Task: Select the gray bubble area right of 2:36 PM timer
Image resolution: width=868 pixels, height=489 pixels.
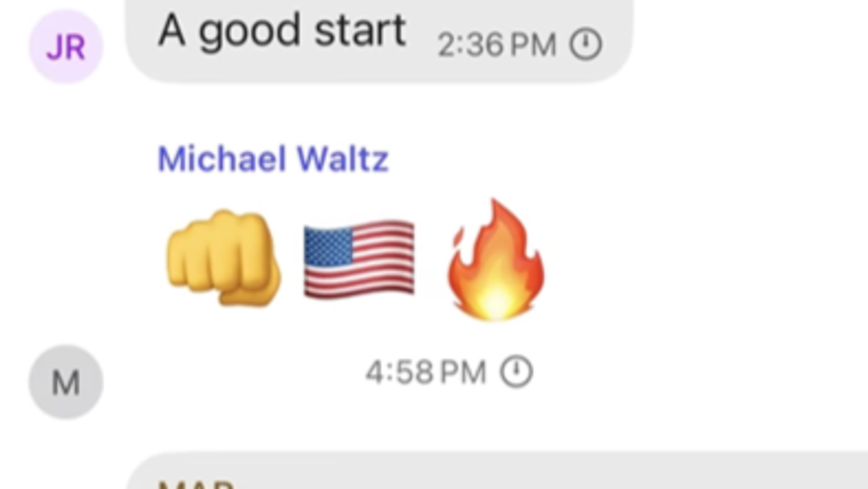Action: point(617,44)
